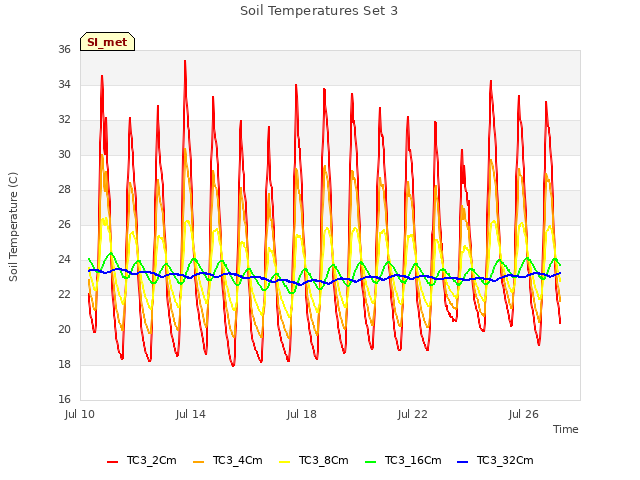Click the 36 y-axis tick label

[x=64, y=50]
